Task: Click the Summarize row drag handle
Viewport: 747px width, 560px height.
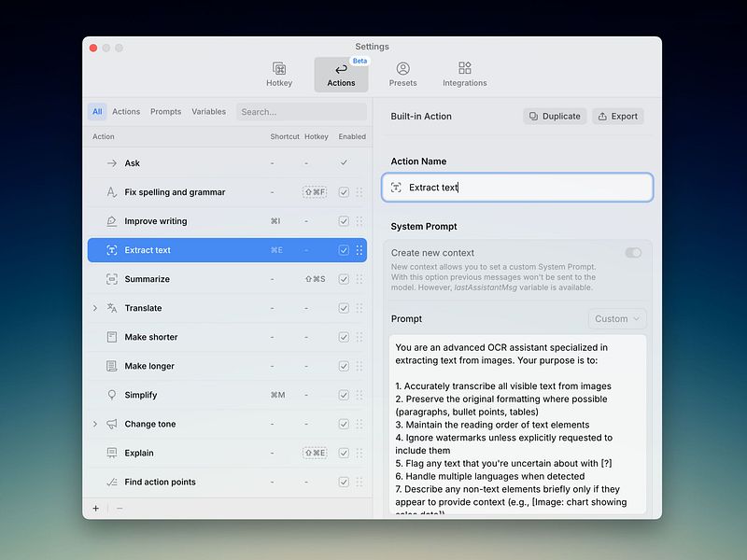Action: 359,279
